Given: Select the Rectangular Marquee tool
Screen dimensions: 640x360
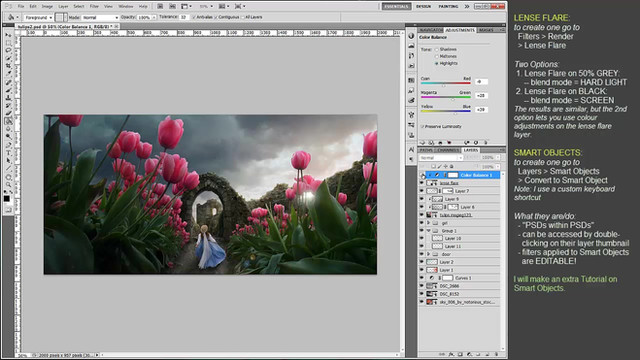Looking at the screenshot, I should click(x=8, y=43).
